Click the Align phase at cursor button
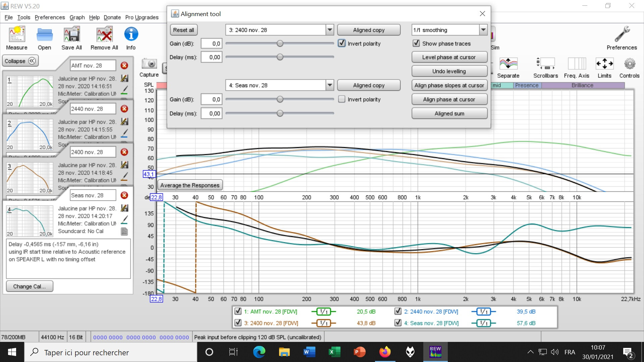Screen dimensions: 644x362 point(449,99)
